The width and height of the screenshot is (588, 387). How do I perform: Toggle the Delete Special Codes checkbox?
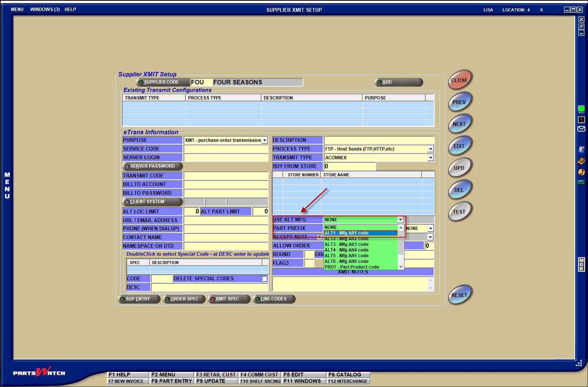pos(264,279)
